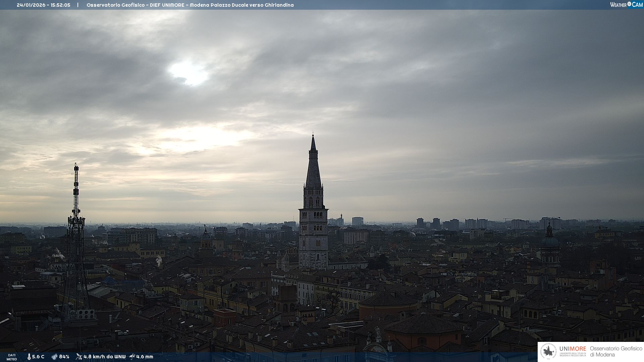Click the 4.8 km/h da WNW reading
The width and height of the screenshot is (644, 362).
coord(104,357)
